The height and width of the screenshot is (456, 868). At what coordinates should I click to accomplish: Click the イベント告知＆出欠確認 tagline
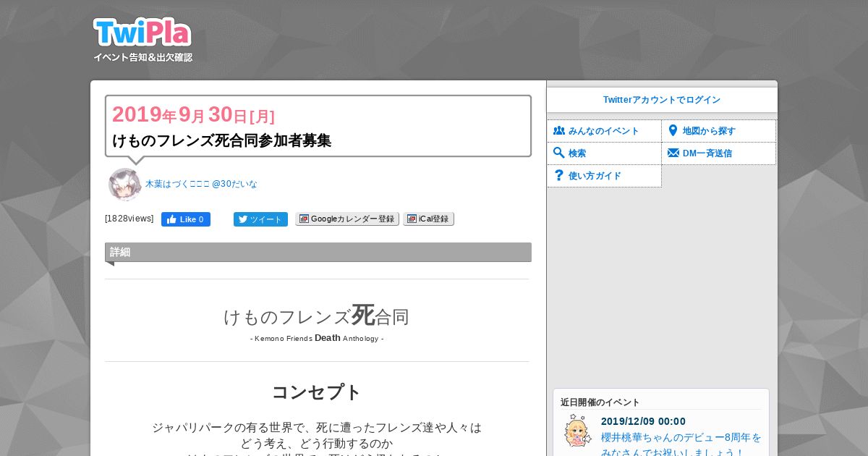[x=142, y=57]
